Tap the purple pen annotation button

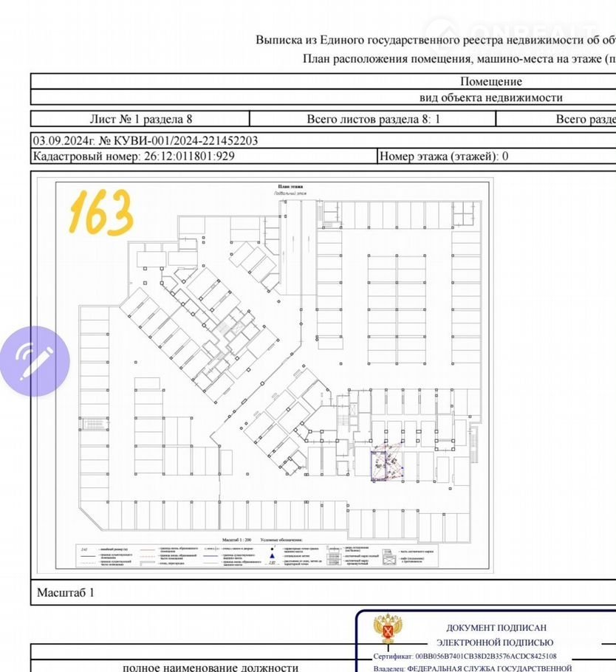click(x=34, y=361)
